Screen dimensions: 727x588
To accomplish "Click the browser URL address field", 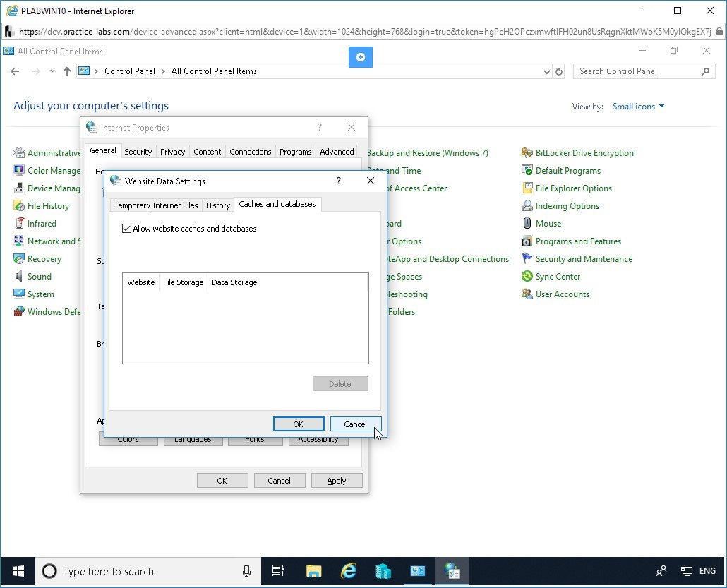I will pos(365,32).
